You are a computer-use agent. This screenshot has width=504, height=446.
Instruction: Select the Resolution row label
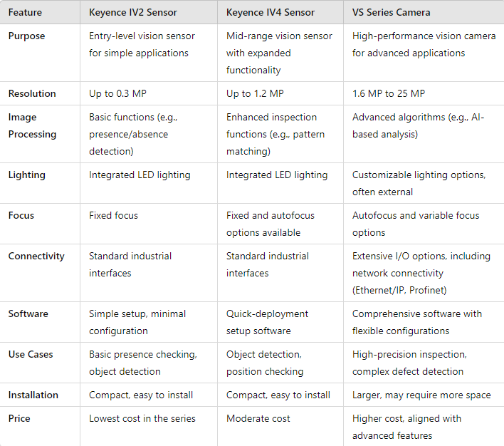[x=32, y=93]
